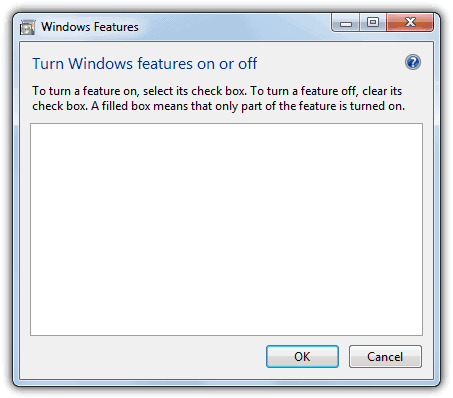Click the word 'Windows' in the blue heading

pos(101,63)
